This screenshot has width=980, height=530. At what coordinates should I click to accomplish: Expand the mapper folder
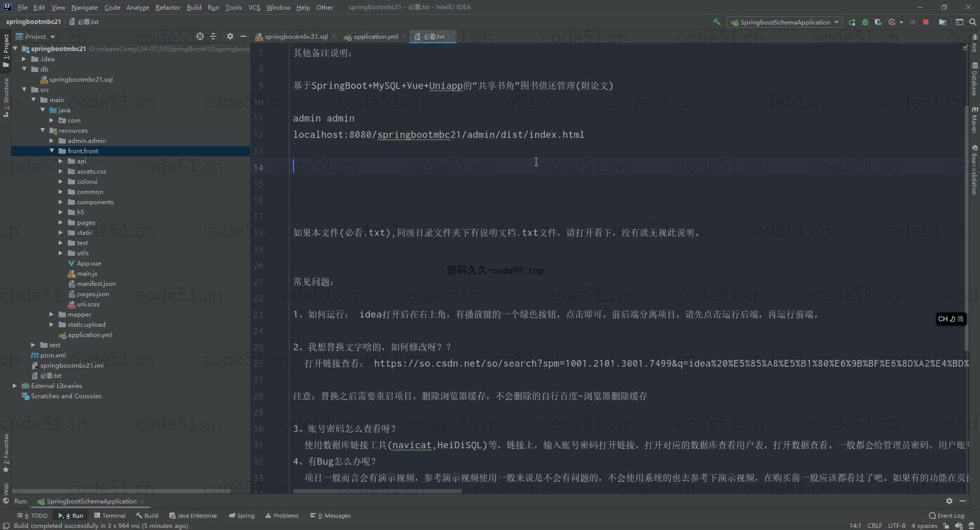point(52,314)
